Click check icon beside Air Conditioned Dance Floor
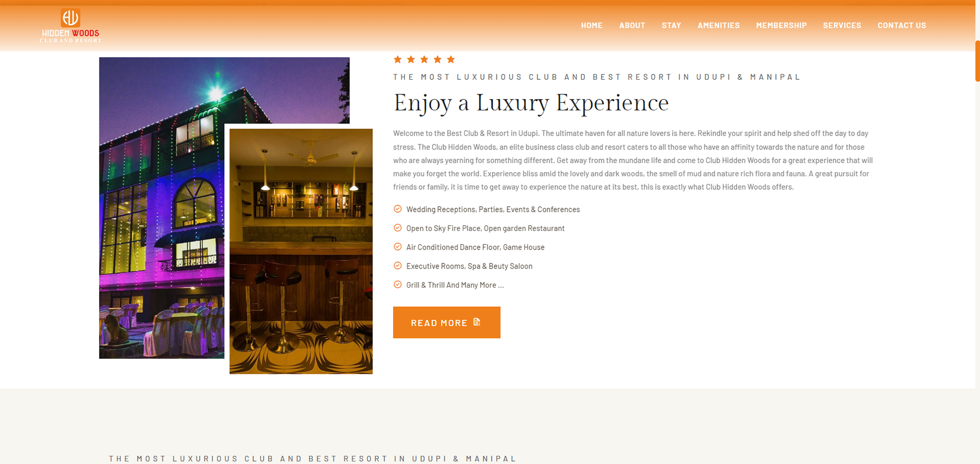 [x=398, y=247]
